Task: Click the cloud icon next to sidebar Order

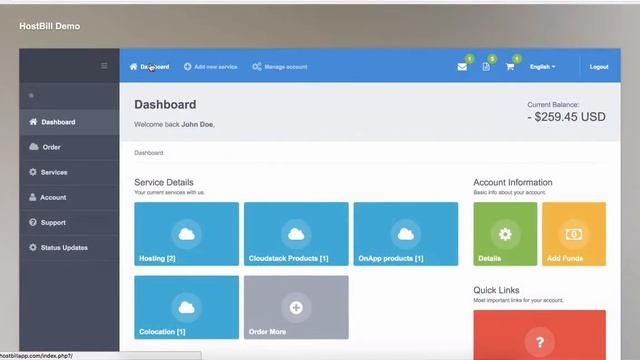Action: tap(34, 147)
